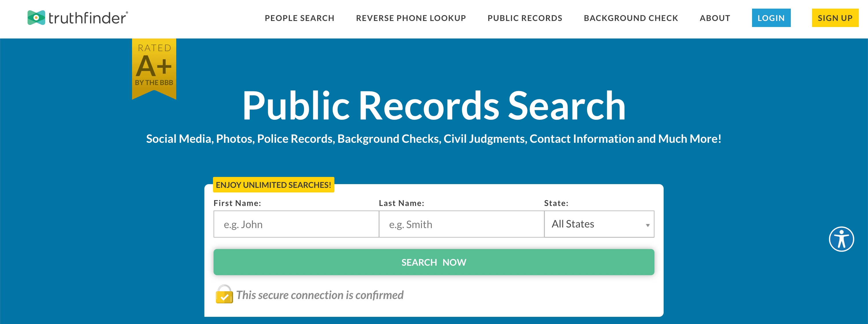Click the Search Now button

434,262
